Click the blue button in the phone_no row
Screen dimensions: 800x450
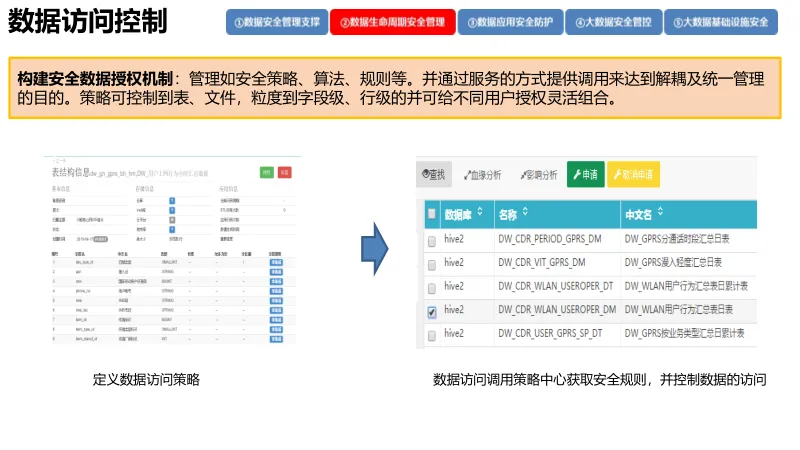[x=276, y=291]
